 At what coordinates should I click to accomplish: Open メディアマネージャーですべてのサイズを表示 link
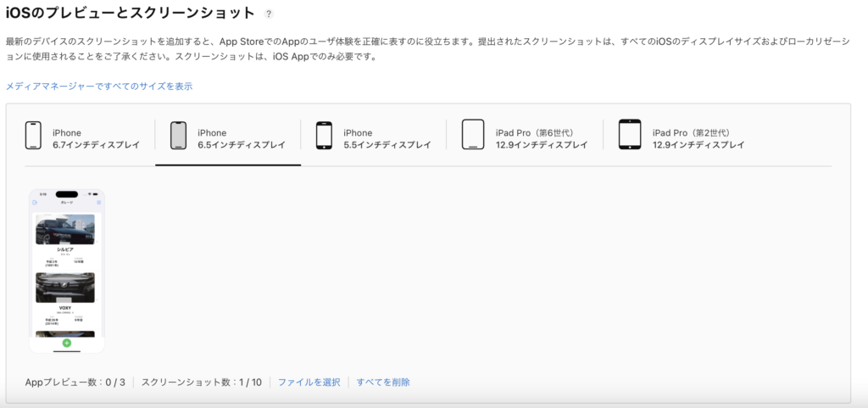click(x=99, y=87)
